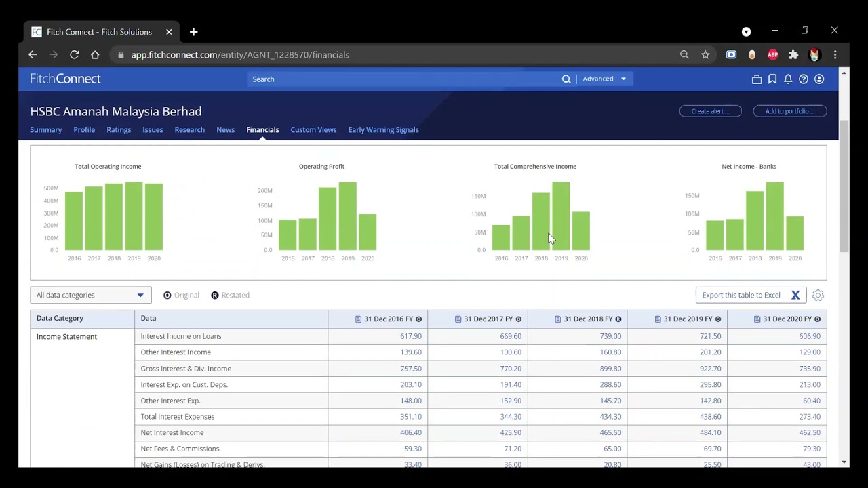Screen dimensions: 868x488
Task: Click the browser home icon
Action: (x=95, y=54)
